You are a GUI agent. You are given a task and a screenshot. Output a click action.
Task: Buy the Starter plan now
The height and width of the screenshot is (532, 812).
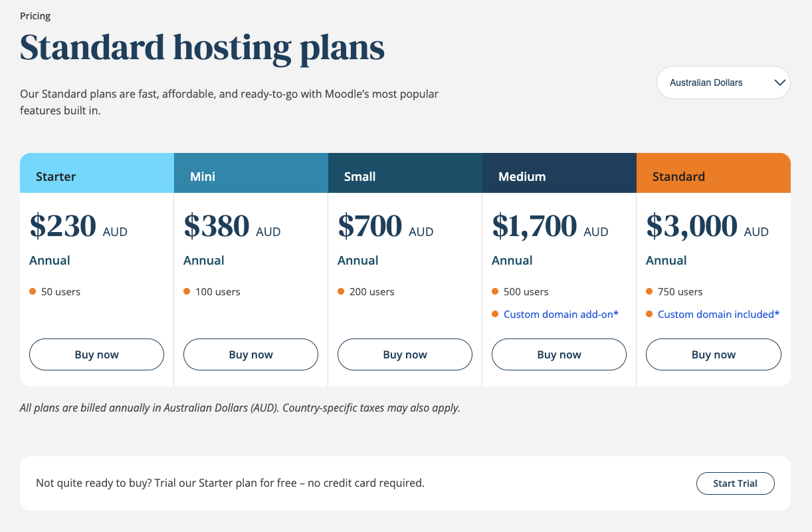96,354
